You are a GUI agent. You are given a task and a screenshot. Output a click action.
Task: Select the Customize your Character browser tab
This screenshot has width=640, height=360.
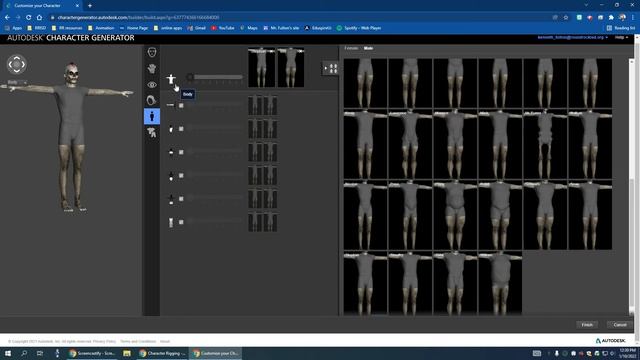pos(41,6)
